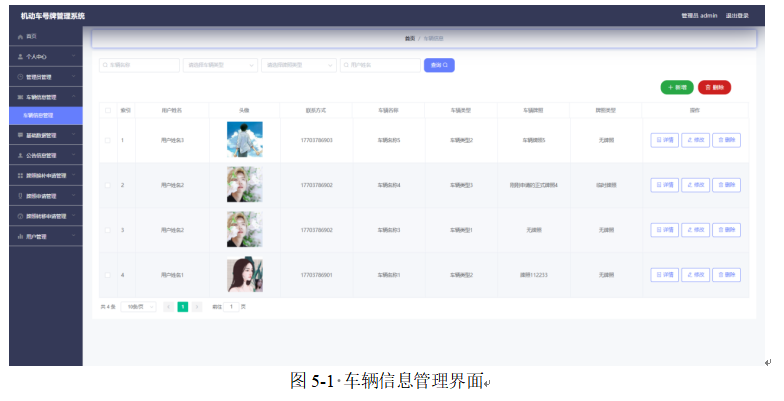Open 详情 for row 3 (车辆名称3)
Viewport: 784px width, 401px height.
(x=664, y=230)
